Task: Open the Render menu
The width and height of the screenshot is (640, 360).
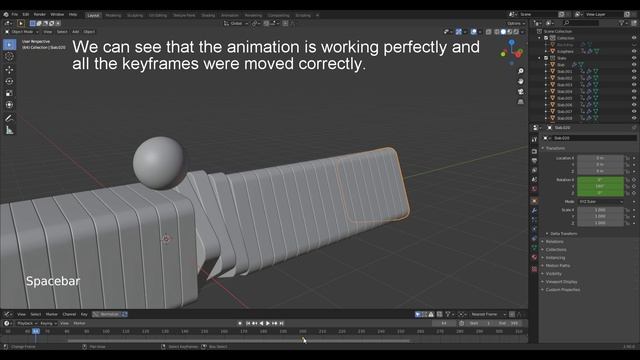Action: (x=40, y=14)
